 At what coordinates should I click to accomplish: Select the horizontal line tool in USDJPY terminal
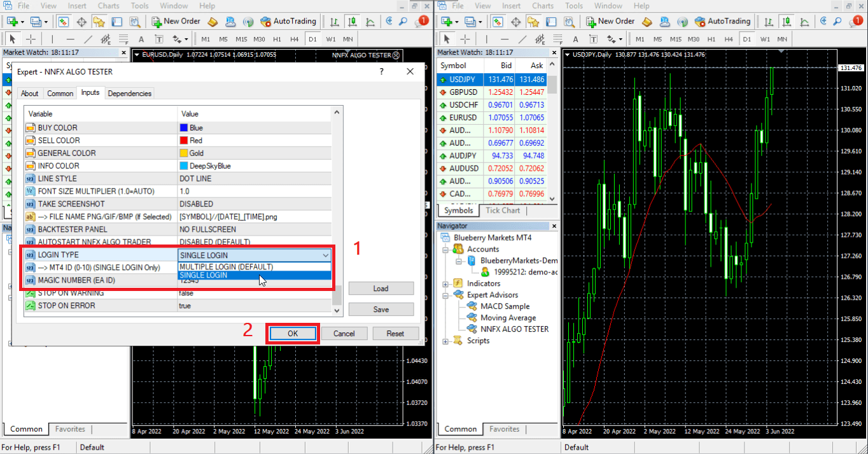505,39
